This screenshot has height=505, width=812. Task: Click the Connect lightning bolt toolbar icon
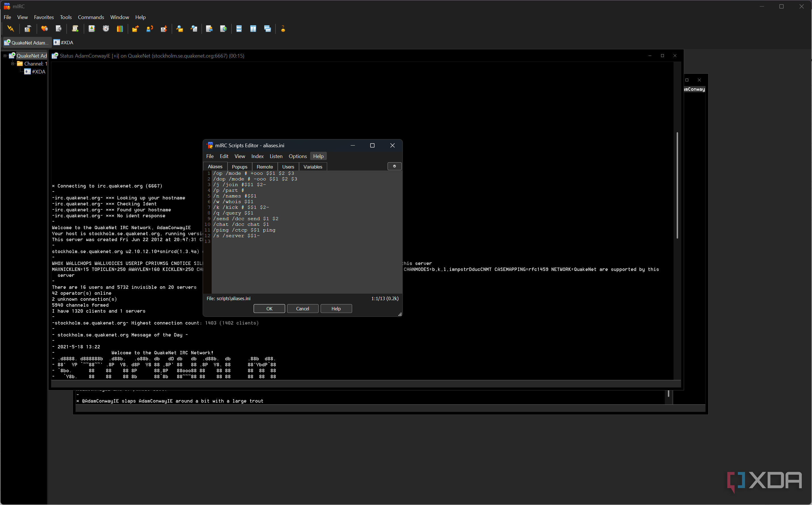pos(11,29)
